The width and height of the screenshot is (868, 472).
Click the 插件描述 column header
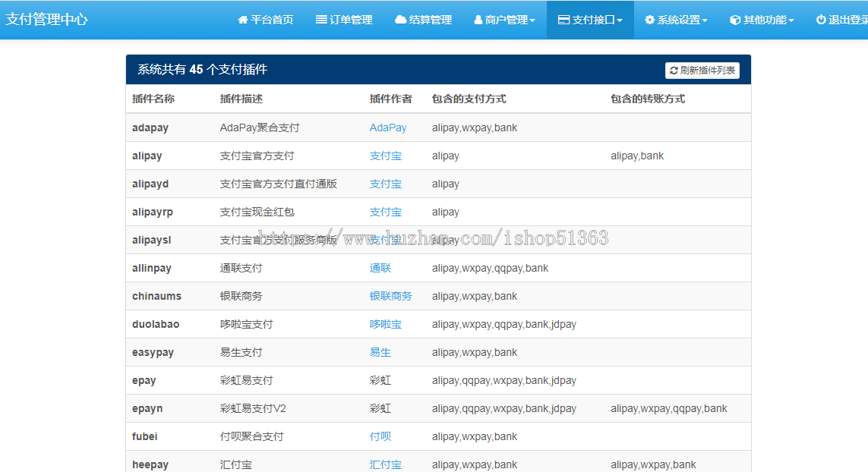[241, 99]
